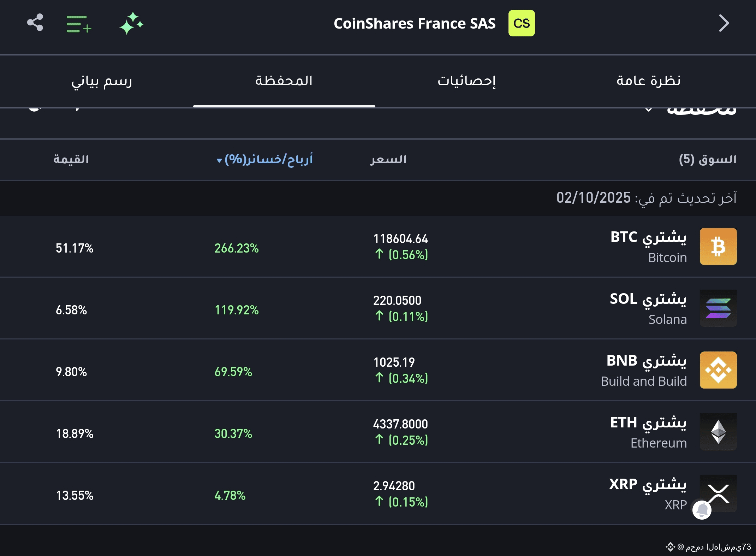Viewport: 756px width, 556px height.
Task: Click the BNB coin icon
Action: click(718, 370)
